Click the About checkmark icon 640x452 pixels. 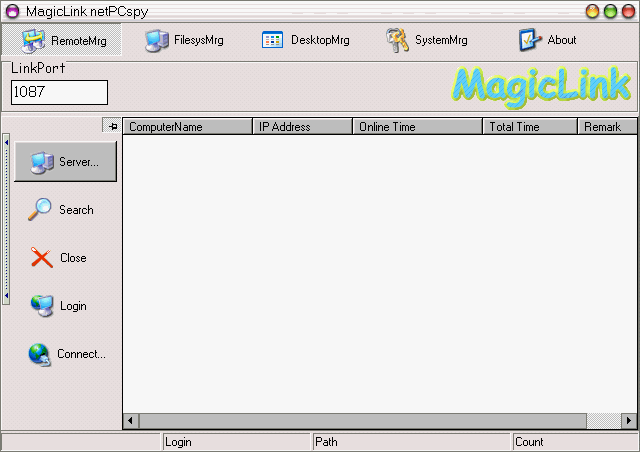point(529,40)
